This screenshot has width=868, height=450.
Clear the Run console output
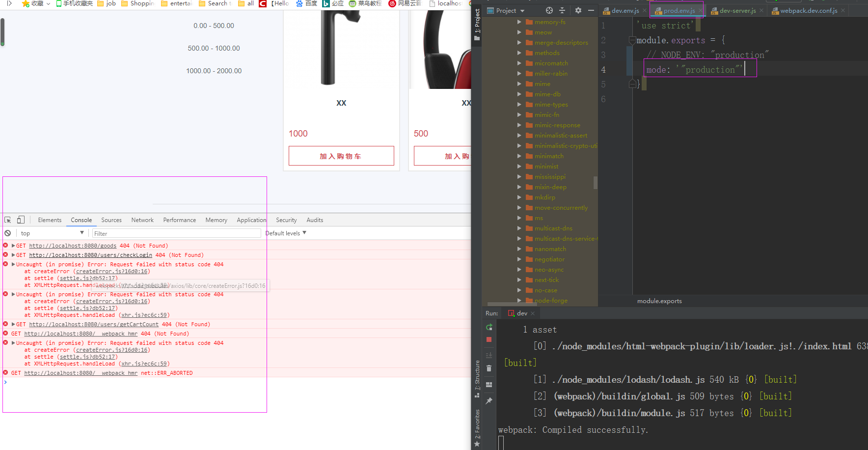[489, 368]
